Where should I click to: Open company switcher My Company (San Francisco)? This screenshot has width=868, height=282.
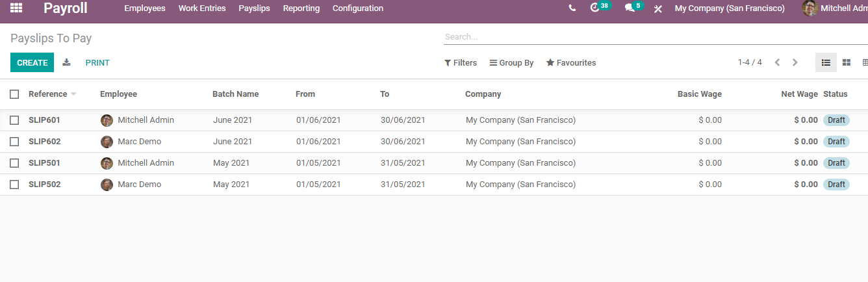730,8
